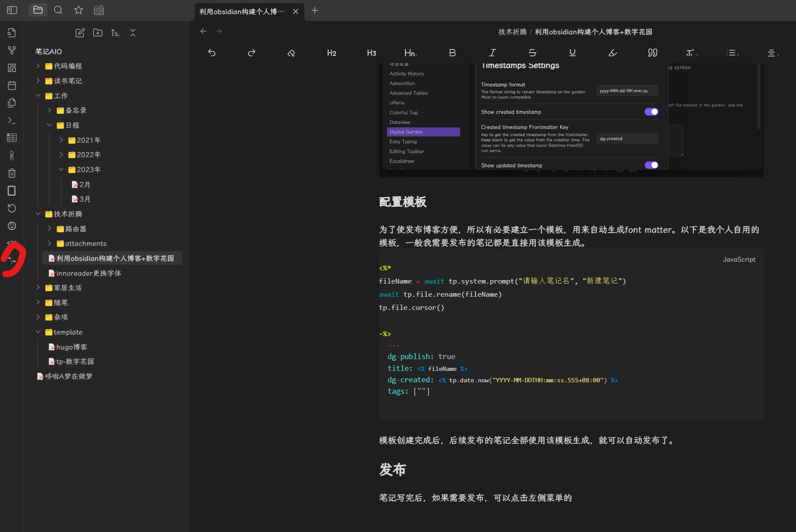Click the tablet-shaped ribbon icon

click(12, 191)
